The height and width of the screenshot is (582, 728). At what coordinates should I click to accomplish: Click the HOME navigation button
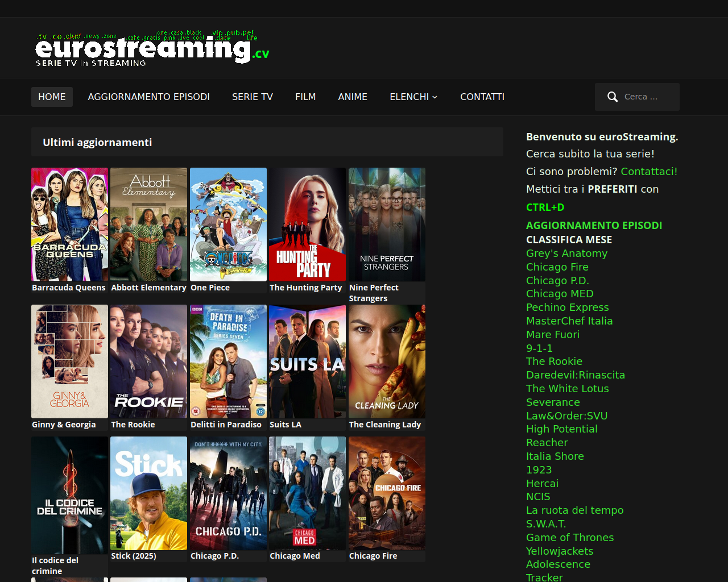[52, 97]
